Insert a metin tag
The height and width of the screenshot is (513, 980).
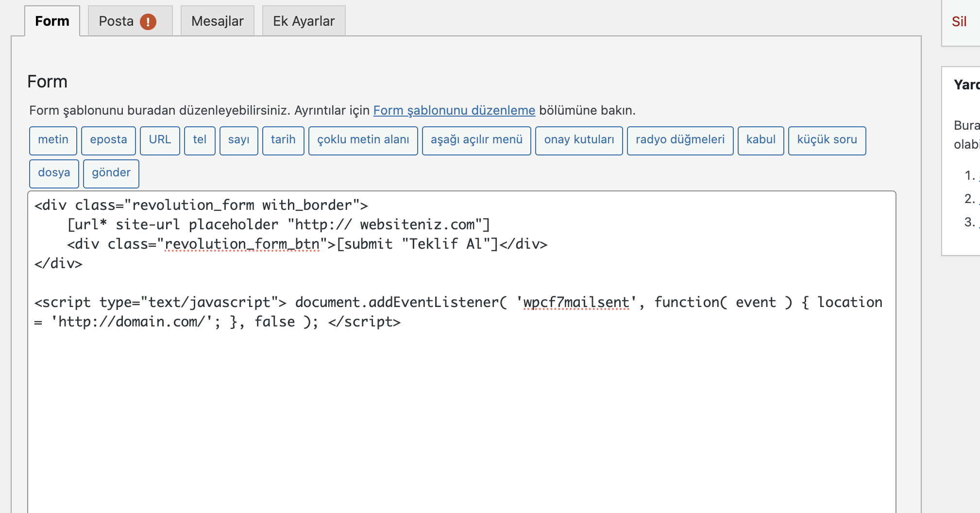click(53, 140)
